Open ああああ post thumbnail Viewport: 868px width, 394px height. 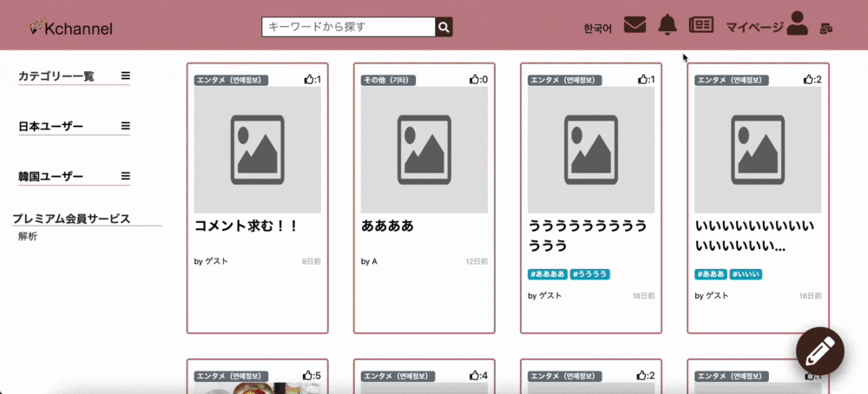click(x=424, y=150)
